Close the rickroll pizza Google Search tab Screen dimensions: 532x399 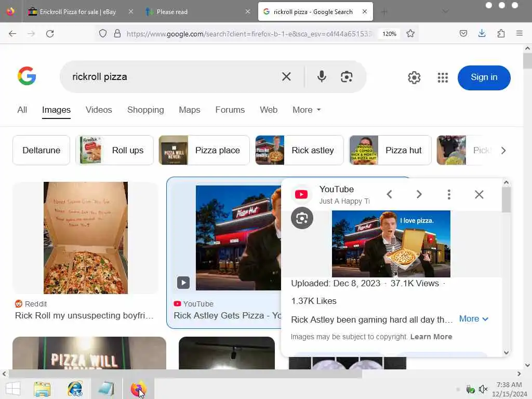click(x=365, y=11)
